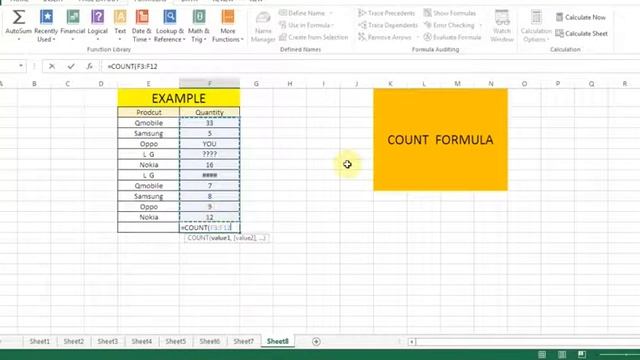Open the AutoSum function
The image size is (640, 360).
coord(18,26)
